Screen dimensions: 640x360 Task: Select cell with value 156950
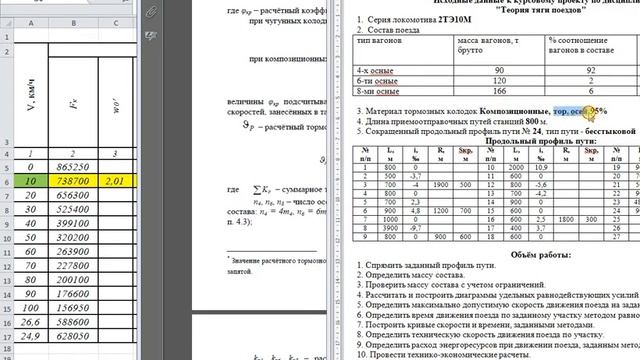73,308
